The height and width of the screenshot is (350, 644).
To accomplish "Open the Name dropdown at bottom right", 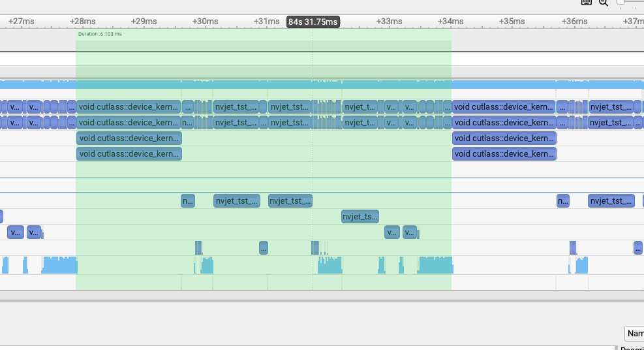I will [634, 334].
